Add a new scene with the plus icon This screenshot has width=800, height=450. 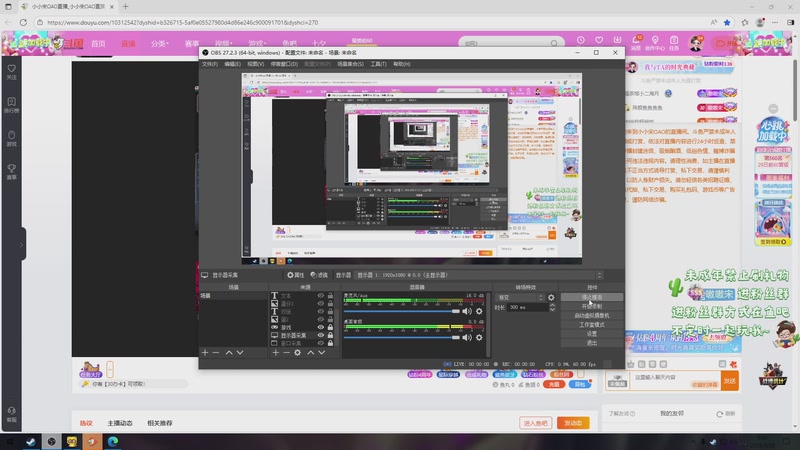tap(205, 353)
